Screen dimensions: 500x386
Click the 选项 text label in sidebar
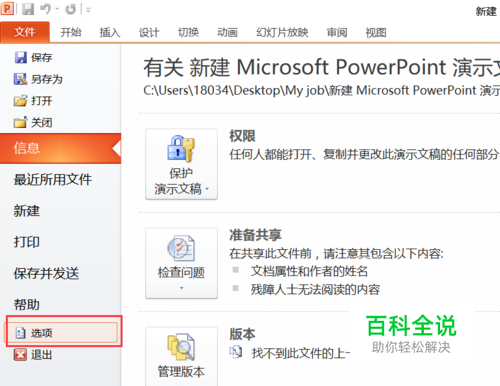pos(42,333)
